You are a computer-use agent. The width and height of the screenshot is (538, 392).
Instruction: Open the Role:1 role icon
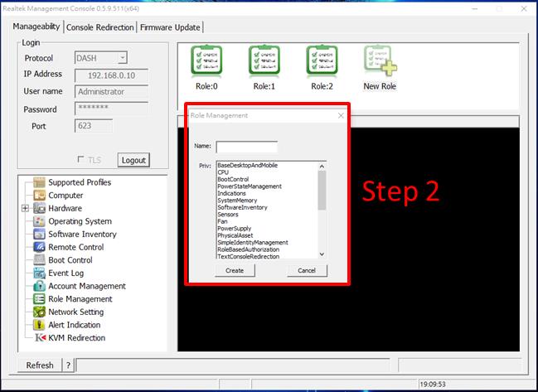tap(264, 60)
